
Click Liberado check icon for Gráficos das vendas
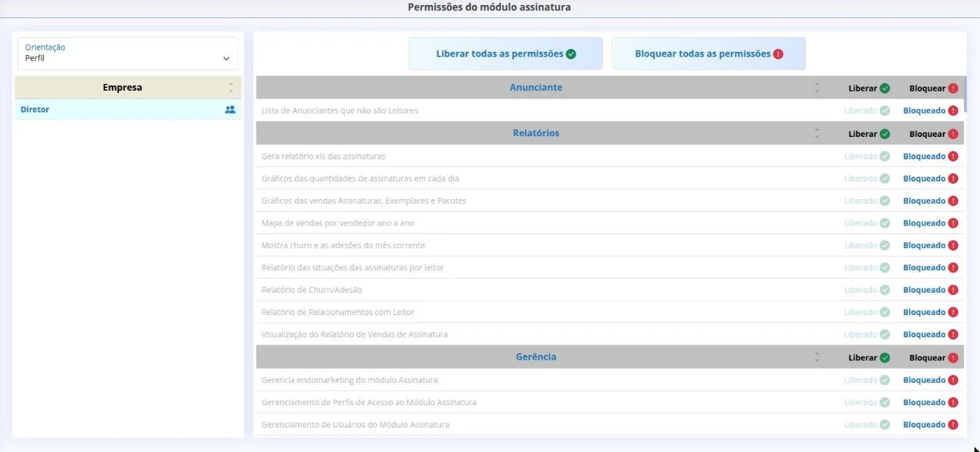click(885, 201)
